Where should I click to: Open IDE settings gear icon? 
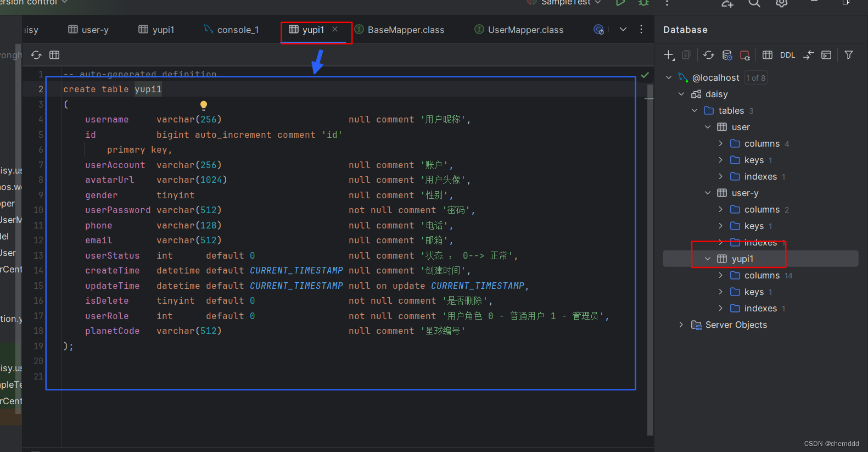[782, 3]
